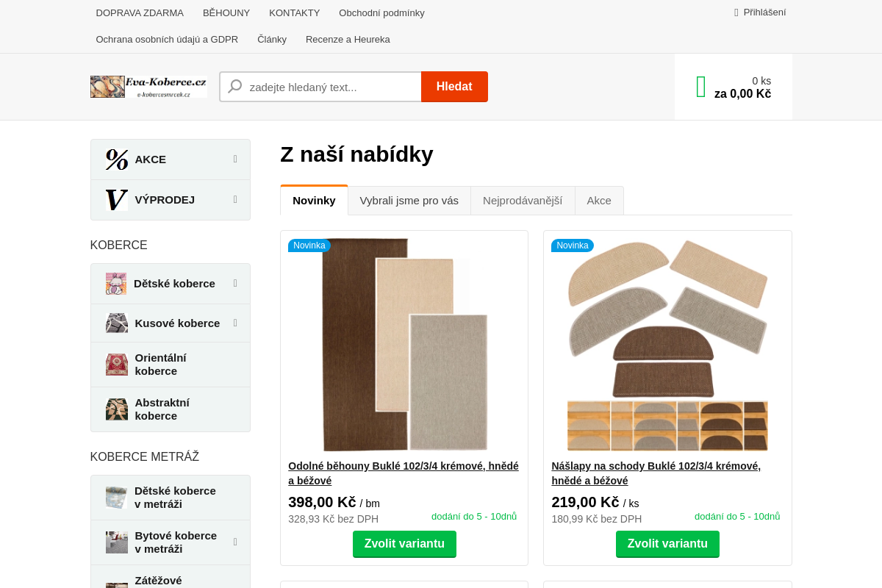Switch to the Vybrali jsme pro vás tab
882x588 pixels.
point(409,201)
